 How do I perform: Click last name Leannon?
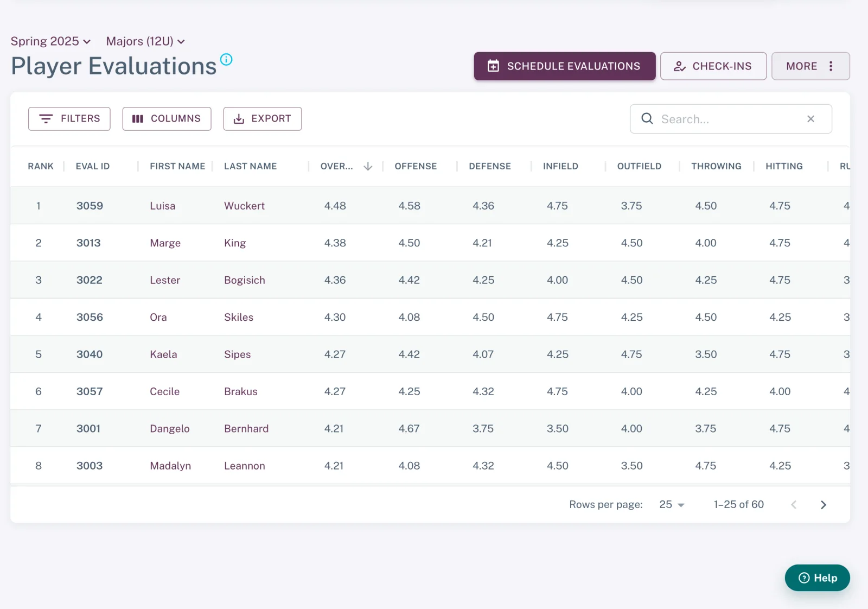pos(245,466)
